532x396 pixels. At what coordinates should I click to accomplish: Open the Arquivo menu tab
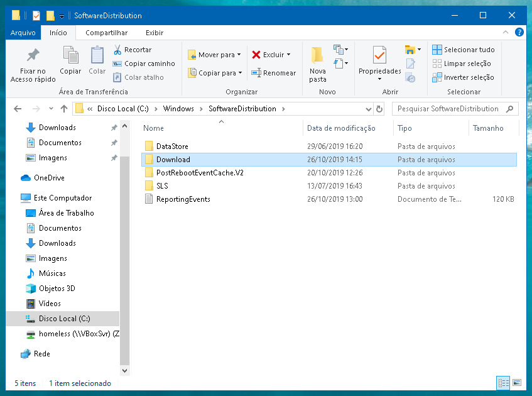(23, 33)
